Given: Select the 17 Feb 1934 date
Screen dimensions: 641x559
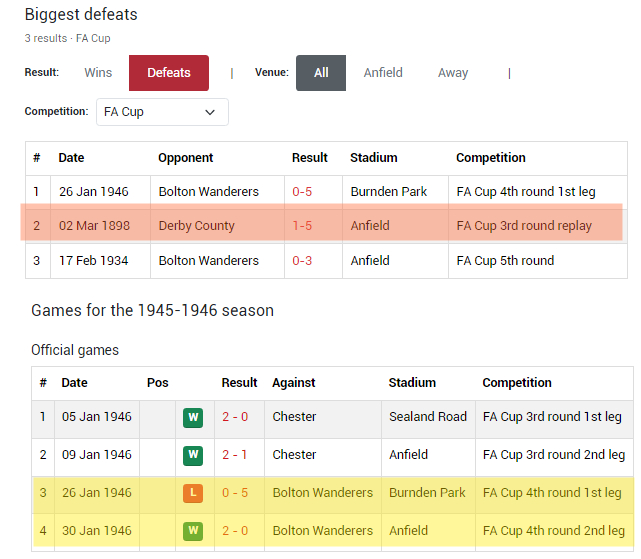Looking at the screenshot, I should 94,260.
